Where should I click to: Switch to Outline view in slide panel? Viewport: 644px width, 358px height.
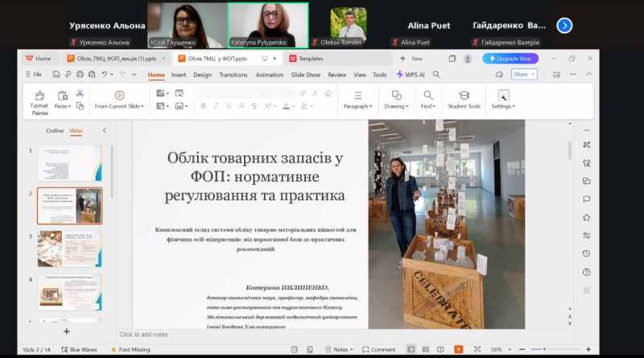tap(55, 130)
